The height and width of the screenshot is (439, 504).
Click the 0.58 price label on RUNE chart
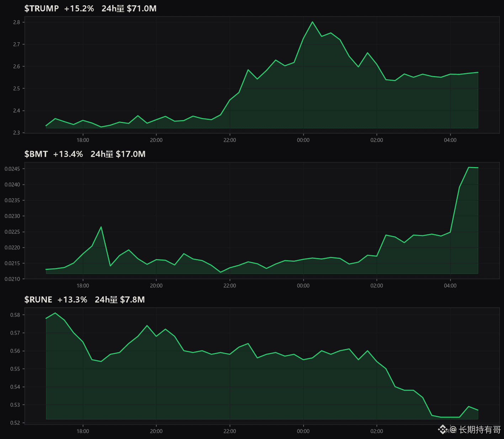click(x=15, y=315)
